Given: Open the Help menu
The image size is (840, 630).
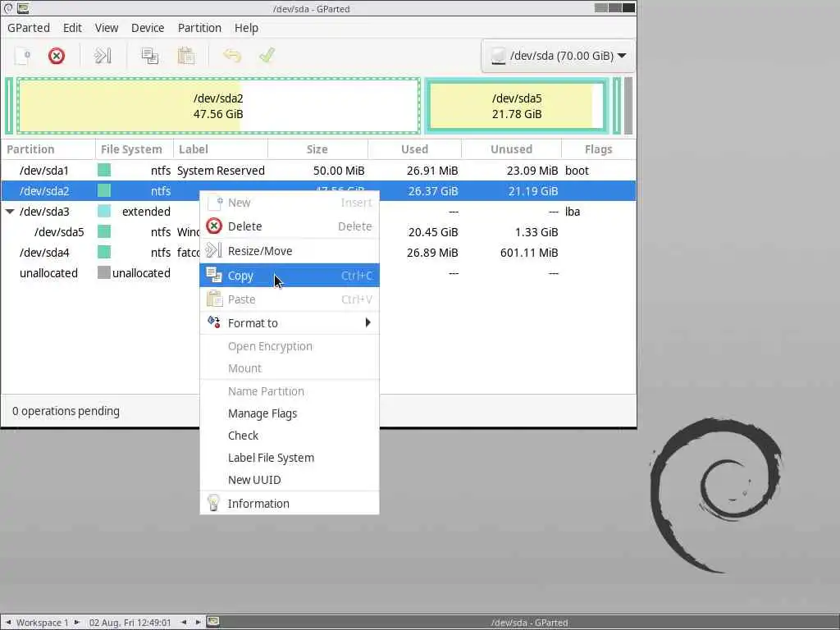Looking at the screenshot, I should pos(246,28).
